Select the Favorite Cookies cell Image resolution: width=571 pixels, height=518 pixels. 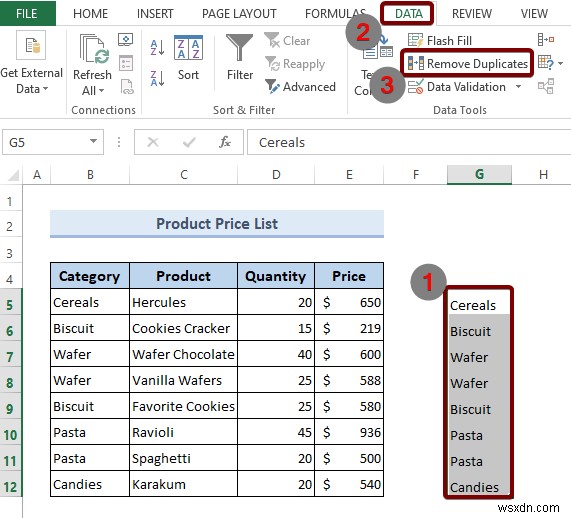(183, 406)
